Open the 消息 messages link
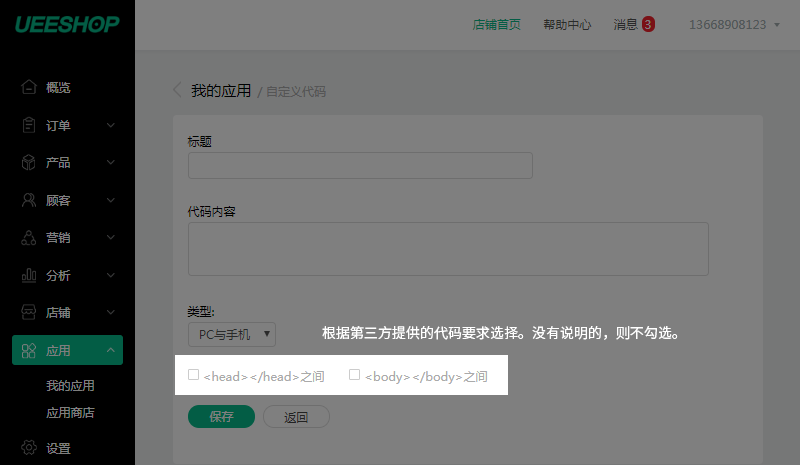Screen dimensions: 800x465 click(626, 25)
